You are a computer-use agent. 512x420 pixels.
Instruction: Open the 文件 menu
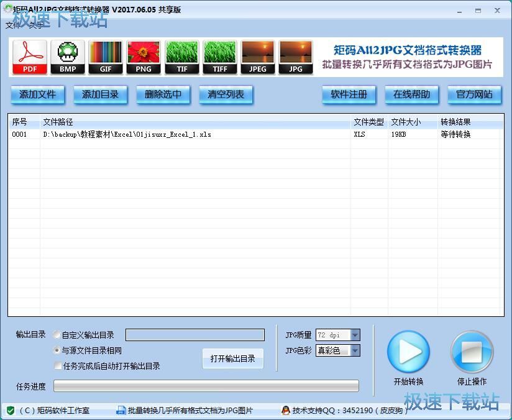pos(11,24)
